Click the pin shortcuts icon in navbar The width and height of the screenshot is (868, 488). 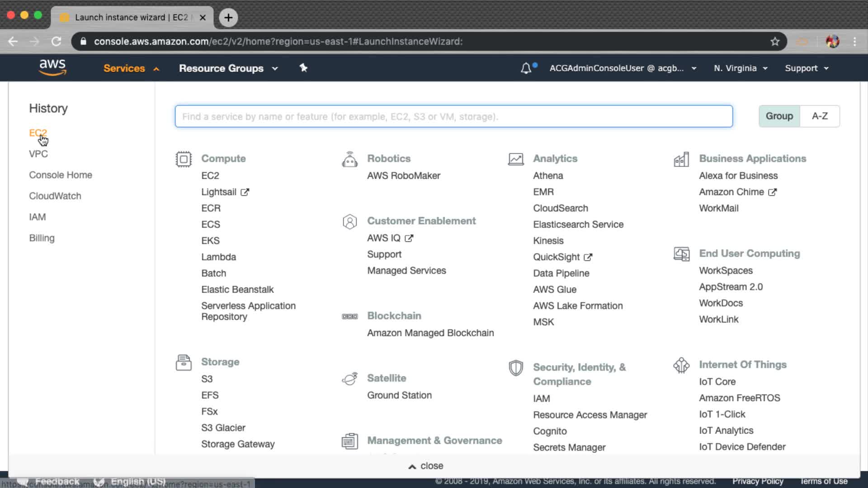pyautogui.click(x=303, y=68)
